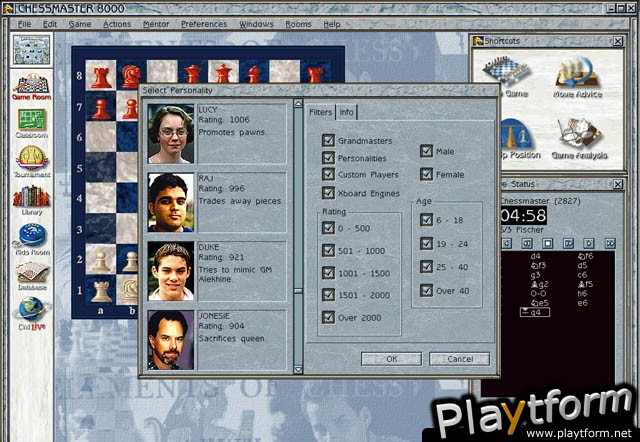
Task: Click the Game Analysis shortcut icon
Action: pos(579,139)
